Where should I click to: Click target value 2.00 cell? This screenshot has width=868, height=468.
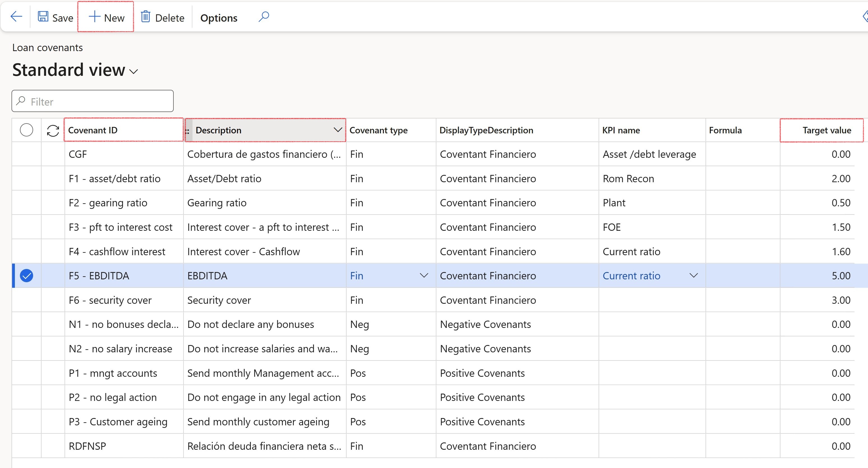(817, 179)
